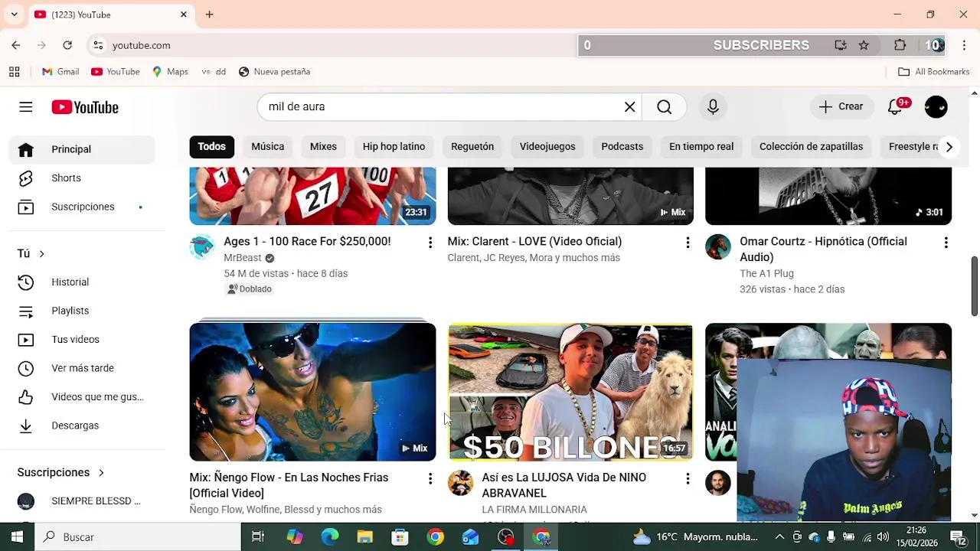
Task: Select the Reguetón filter chip
Action: [x=472, y=147]
